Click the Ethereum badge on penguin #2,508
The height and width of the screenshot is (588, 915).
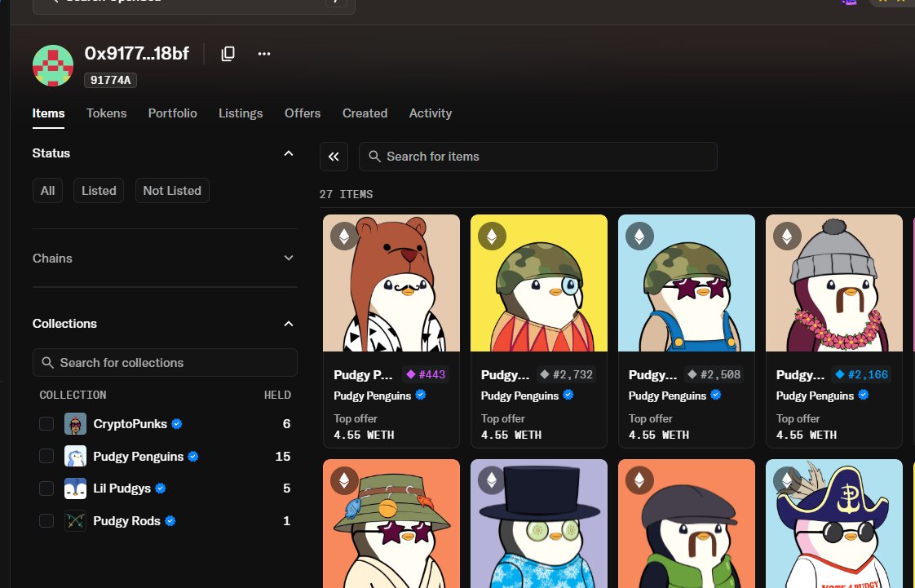click(639, 237)
